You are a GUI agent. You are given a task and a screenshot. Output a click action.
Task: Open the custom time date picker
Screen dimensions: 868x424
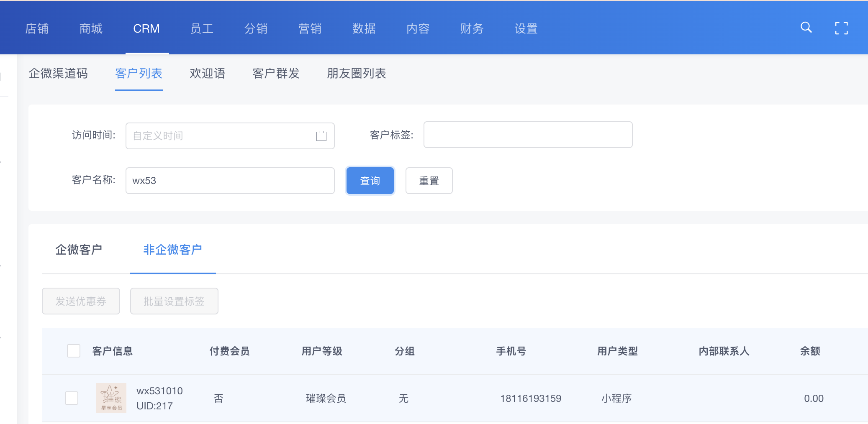(x=222, y=136)
